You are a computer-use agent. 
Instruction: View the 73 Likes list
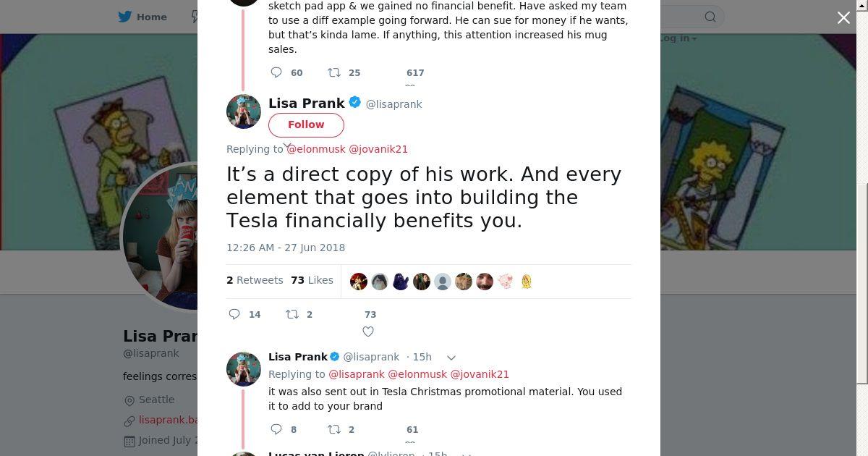(x=312, y=280)
